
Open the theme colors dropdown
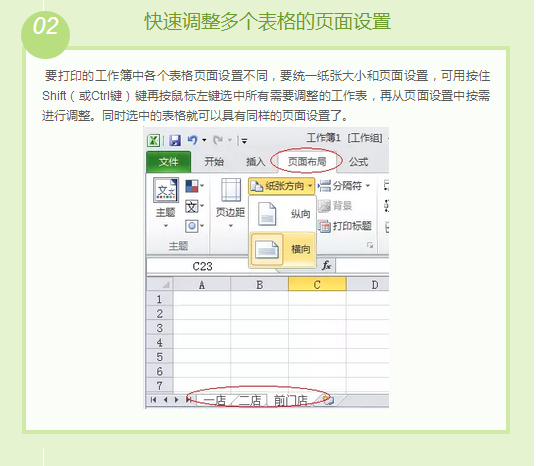pos(194,187)
